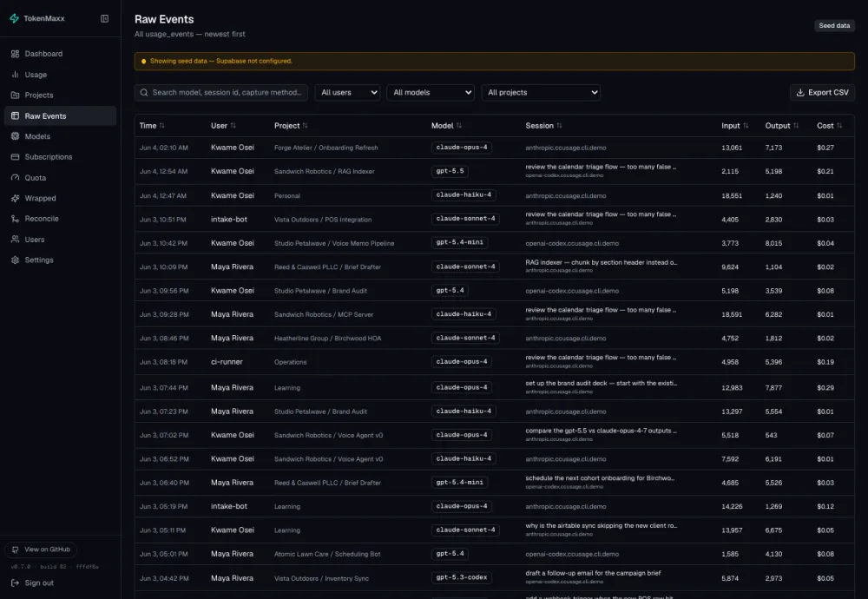Click the Seed data badge
Screen dimensions: 868x599
[x=834, y=25]
